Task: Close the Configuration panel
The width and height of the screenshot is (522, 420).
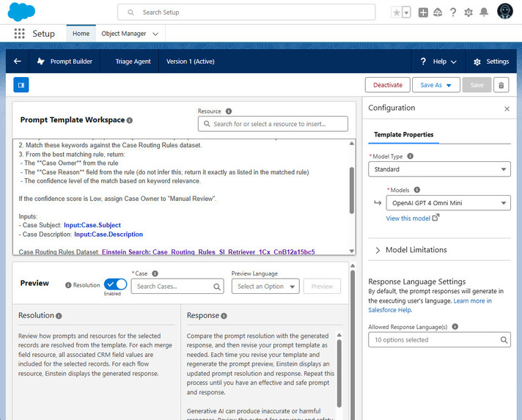Action: [507, 108]
